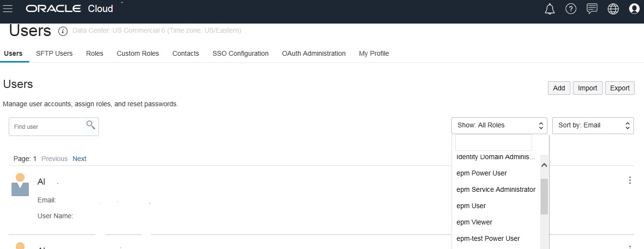
Task: Open notifications bell icon
Action: tap(550, 9)
